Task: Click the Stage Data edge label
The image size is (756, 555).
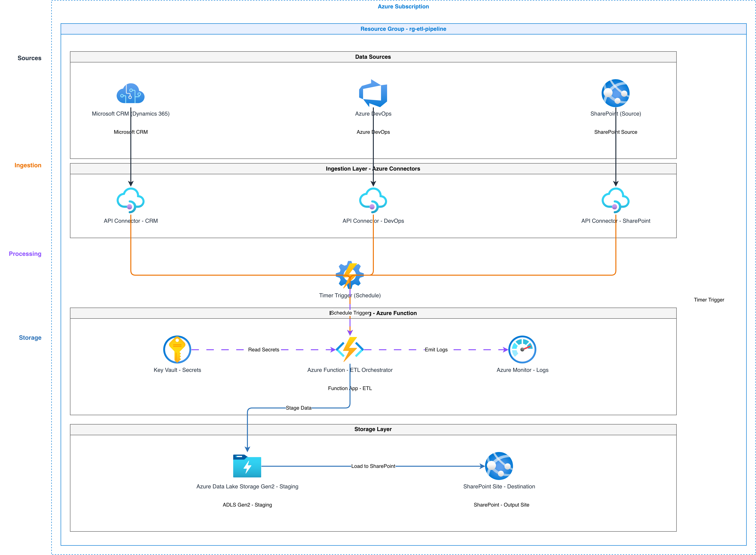Action: tap(298, 408)
